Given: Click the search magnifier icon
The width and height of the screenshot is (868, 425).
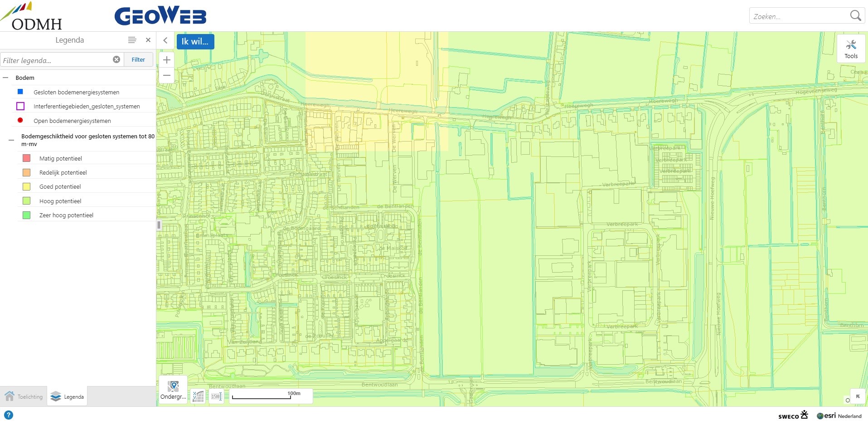Looking at the screenshot, I should coord(855,16).
